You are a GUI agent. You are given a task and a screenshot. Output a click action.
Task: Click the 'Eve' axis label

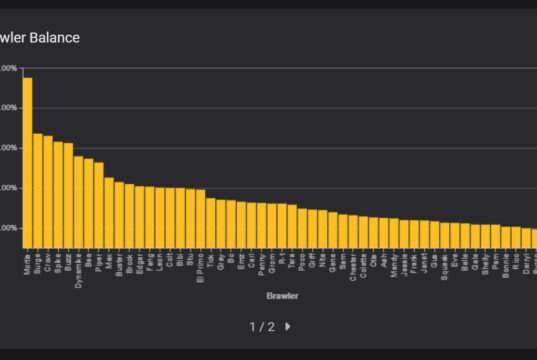[455, 260]
